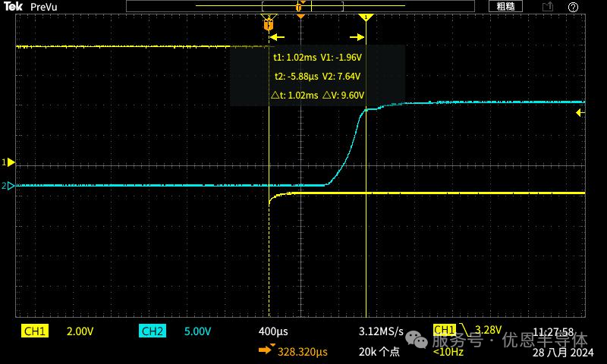Click the waveform record overview bar at top
The image size is (607, 364).
coord(300,5)
